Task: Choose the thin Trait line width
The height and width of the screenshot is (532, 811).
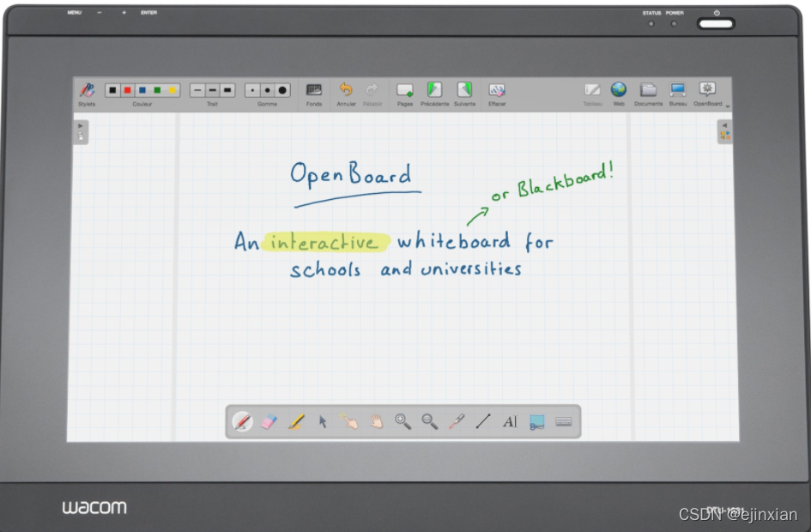Action: tap(197, 90)
